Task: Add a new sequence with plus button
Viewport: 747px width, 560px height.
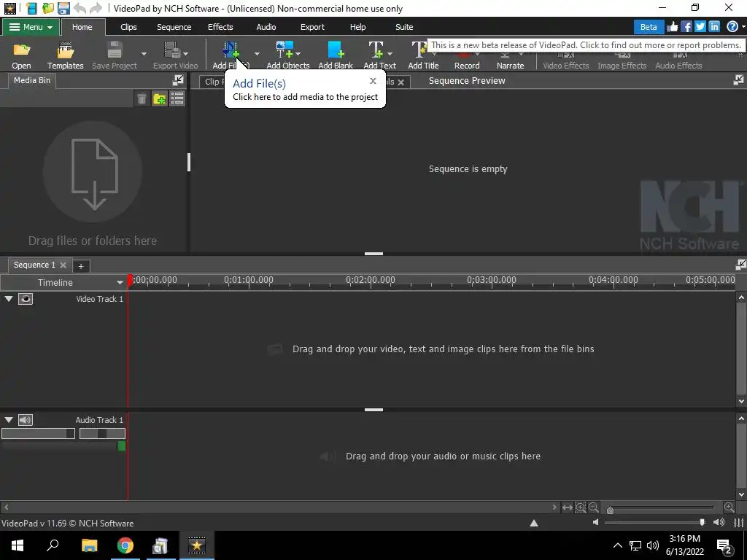Action: click(x=81, y=266)
